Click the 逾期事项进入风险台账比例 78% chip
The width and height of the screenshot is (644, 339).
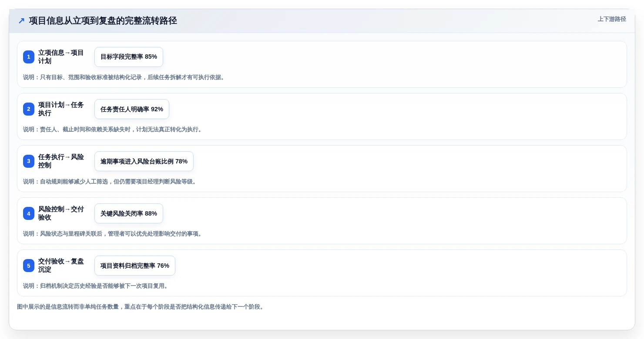[144, 161]
